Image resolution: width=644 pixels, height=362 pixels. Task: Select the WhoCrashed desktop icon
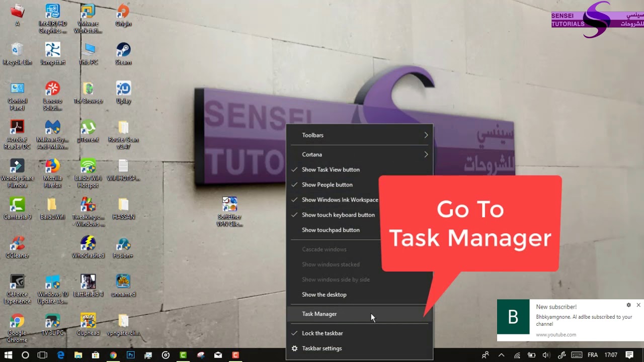click(88, 247)
